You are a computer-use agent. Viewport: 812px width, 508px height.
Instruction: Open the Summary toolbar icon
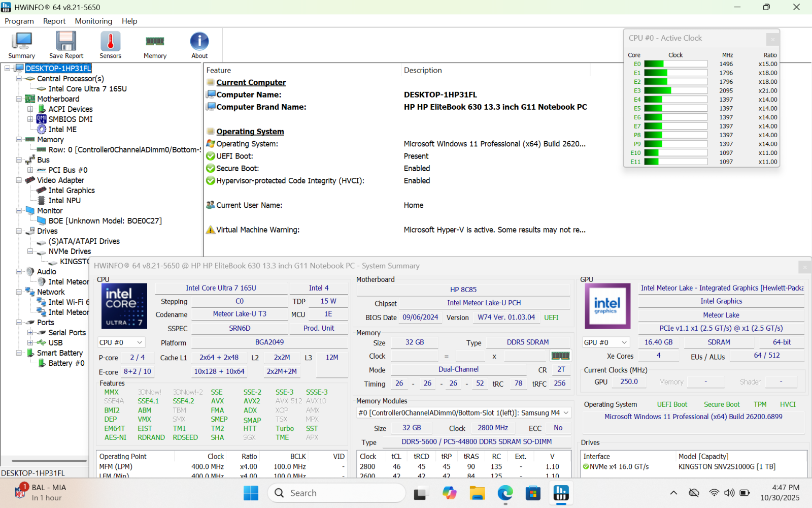point(22,45)
